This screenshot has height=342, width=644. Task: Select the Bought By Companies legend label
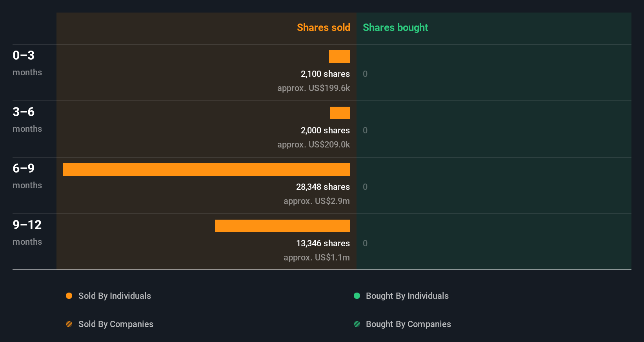click(x=408, y=324)
